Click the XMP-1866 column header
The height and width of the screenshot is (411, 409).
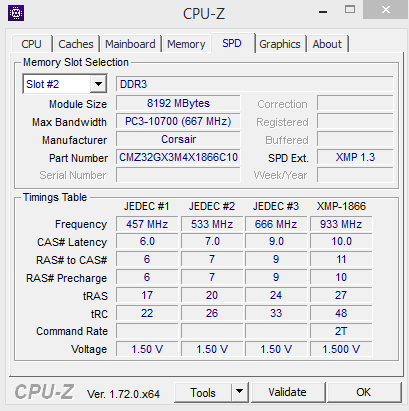pos(341,206)
